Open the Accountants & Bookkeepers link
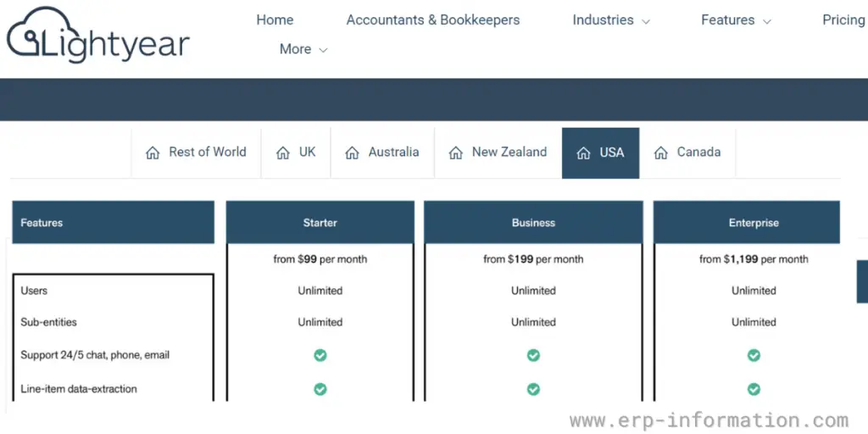The width and height of the screenshot is (868, 434). click(433, 20)
